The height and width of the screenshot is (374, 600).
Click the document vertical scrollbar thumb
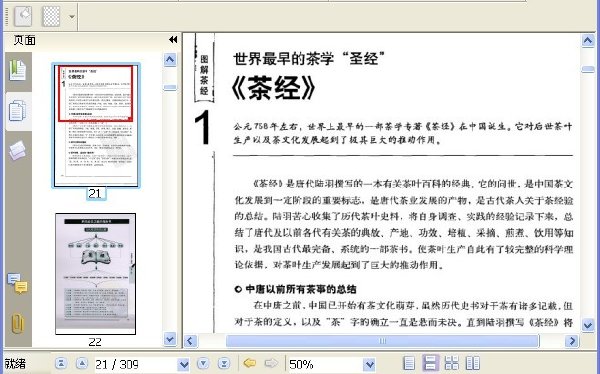pyautogui.click(x=588, y=69)
